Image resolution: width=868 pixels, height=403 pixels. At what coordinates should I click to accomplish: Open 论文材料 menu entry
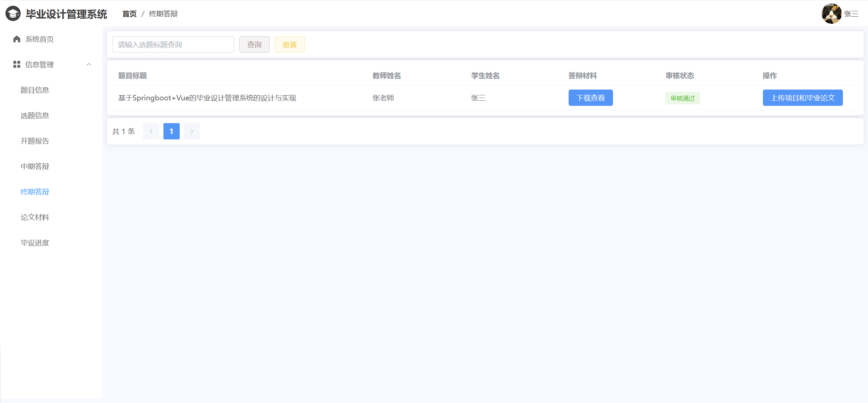(x=35, y=217)
